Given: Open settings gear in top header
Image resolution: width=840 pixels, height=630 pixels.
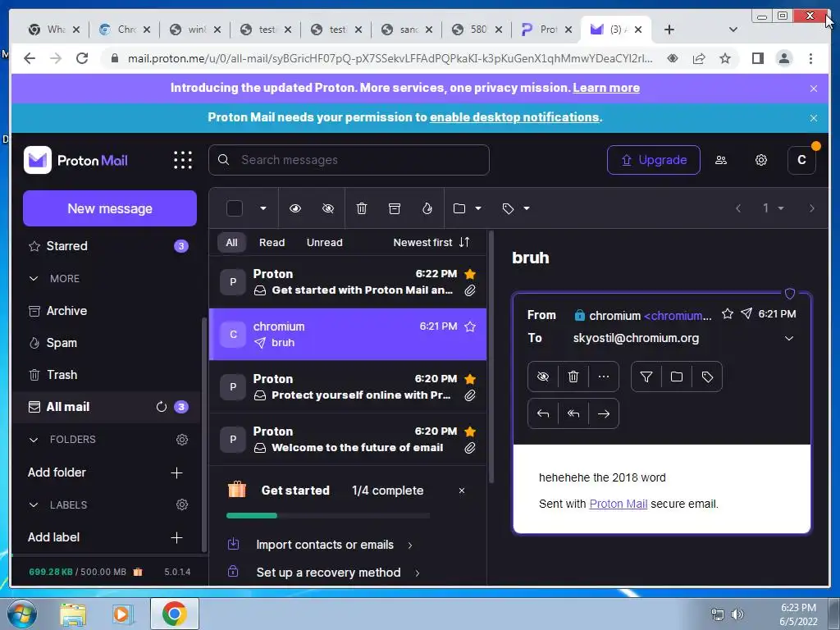Looking at the screenshot, I should [761, 160].
